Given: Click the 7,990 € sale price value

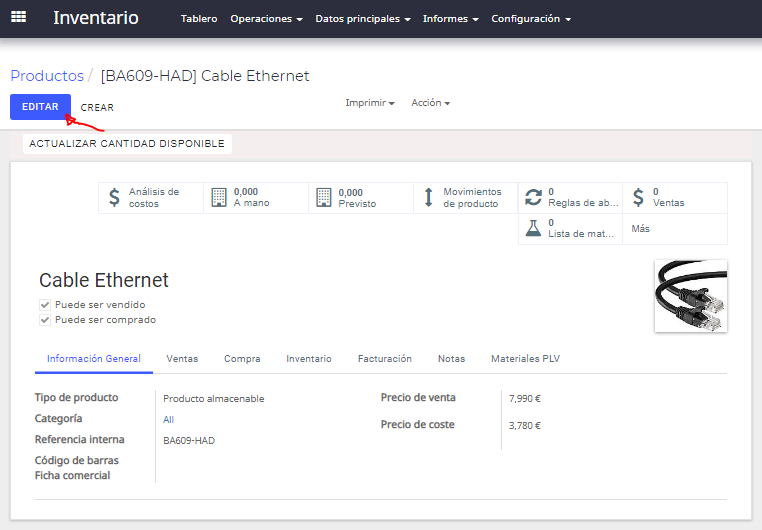Looking at the screenshot, I should pos(524,398).
